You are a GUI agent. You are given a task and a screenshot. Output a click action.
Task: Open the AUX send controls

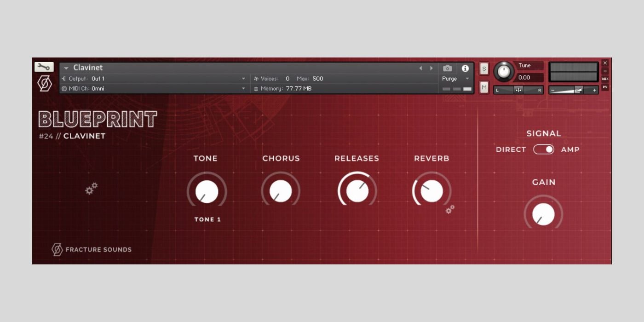pos(605,79)
